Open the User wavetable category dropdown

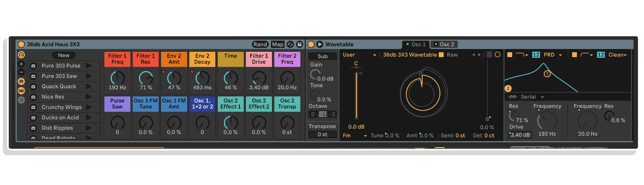(x=359, y=55)
